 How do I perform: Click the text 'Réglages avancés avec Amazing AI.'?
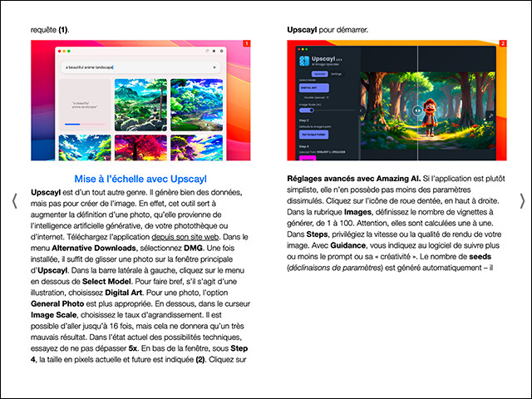tap(354, 179)
